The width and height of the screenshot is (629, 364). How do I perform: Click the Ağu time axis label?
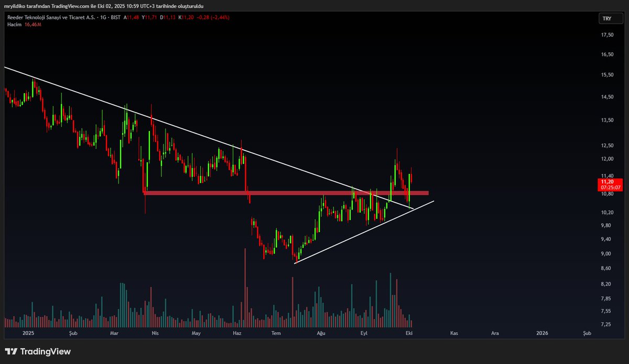(321, 333)
